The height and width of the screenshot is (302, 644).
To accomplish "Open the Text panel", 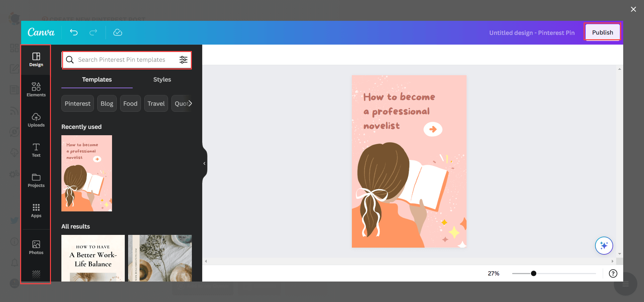I will [36, 150].
